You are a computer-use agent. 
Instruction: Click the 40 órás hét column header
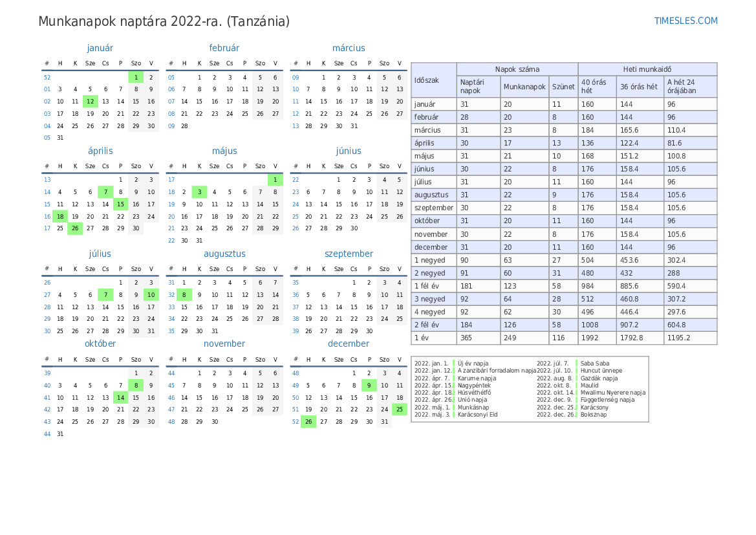click(598, 87)
